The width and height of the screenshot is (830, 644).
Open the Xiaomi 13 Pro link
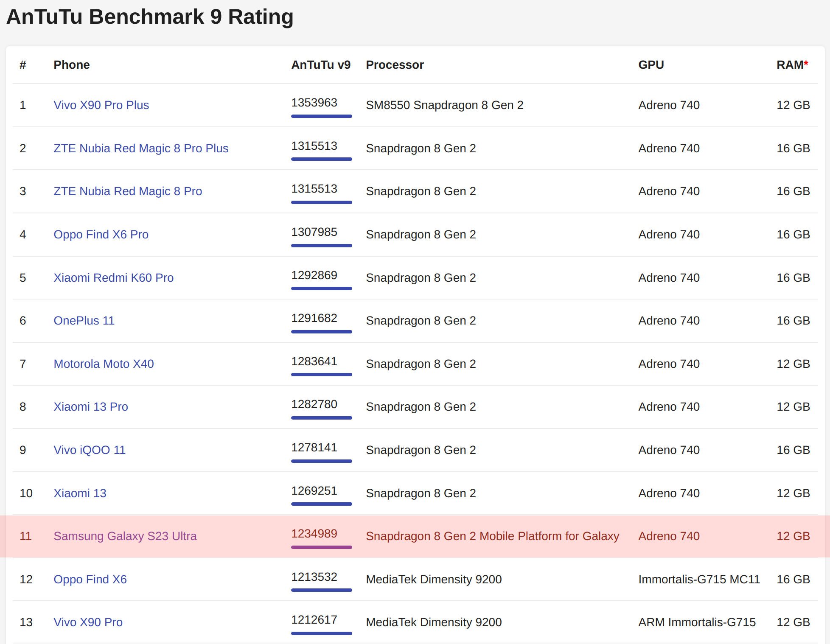90,407
